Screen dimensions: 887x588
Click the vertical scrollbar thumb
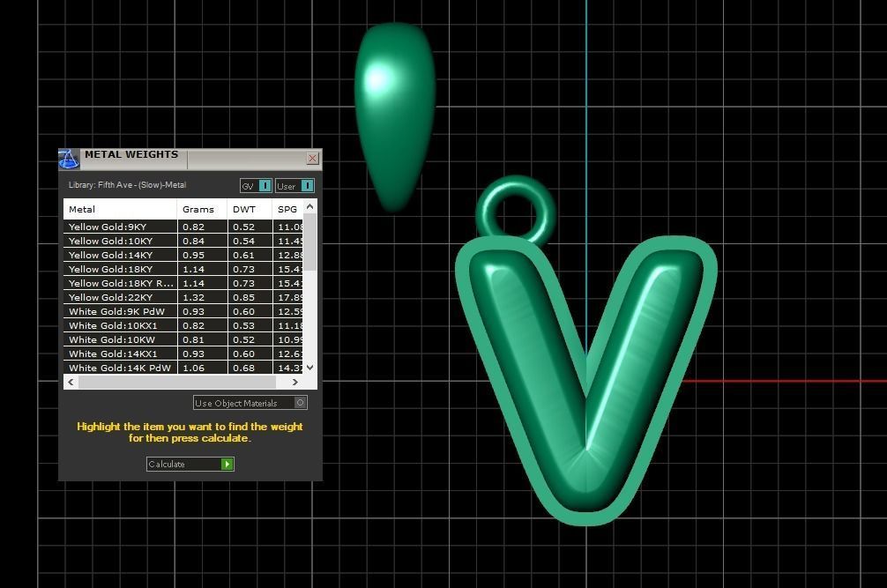310,242
